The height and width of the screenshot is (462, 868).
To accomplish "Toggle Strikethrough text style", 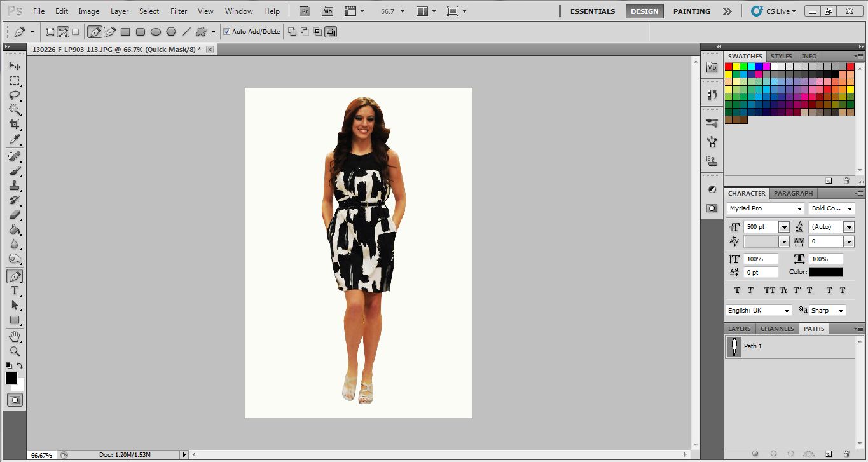I will pyautogui.click(x=843, y=290).
